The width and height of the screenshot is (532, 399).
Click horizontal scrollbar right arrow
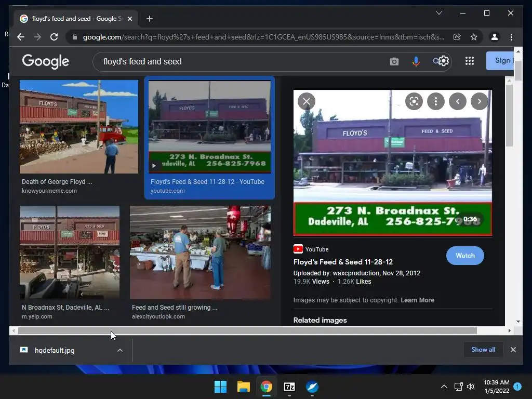[509, 330]
